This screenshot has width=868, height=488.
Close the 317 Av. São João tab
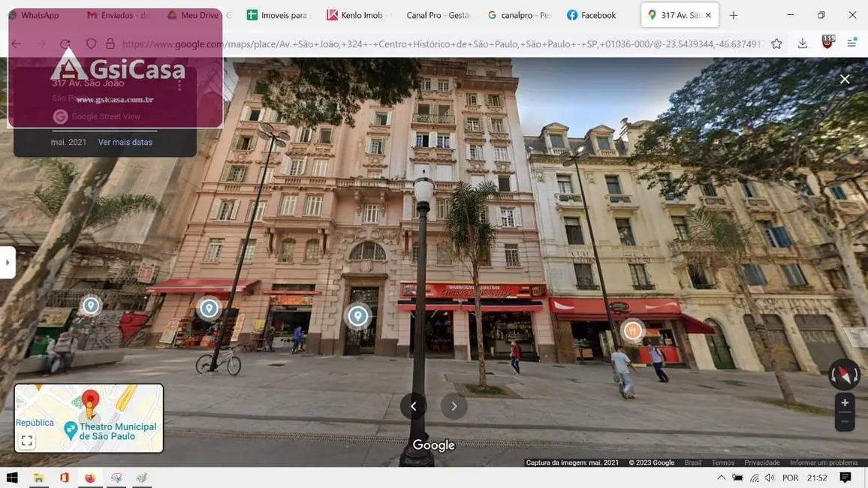pyautogui.click(x=708, y=15)
